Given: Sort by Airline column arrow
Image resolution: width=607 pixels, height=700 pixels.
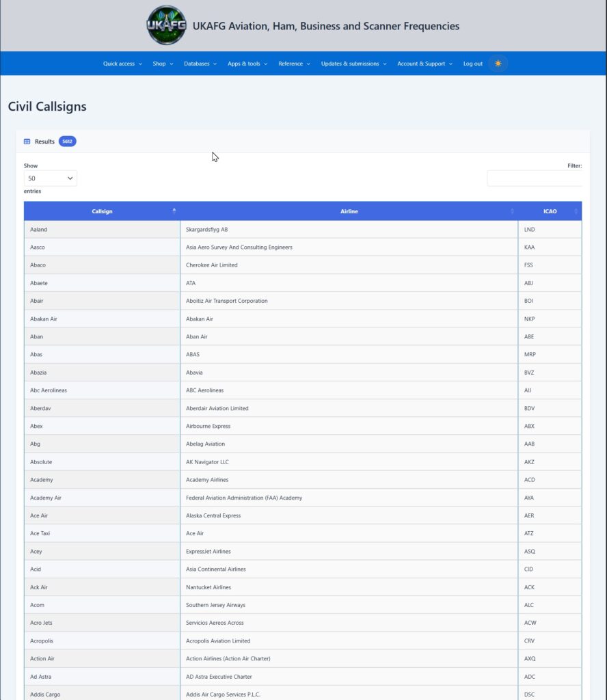Looking at the screenshot, I should pos(513,211).
